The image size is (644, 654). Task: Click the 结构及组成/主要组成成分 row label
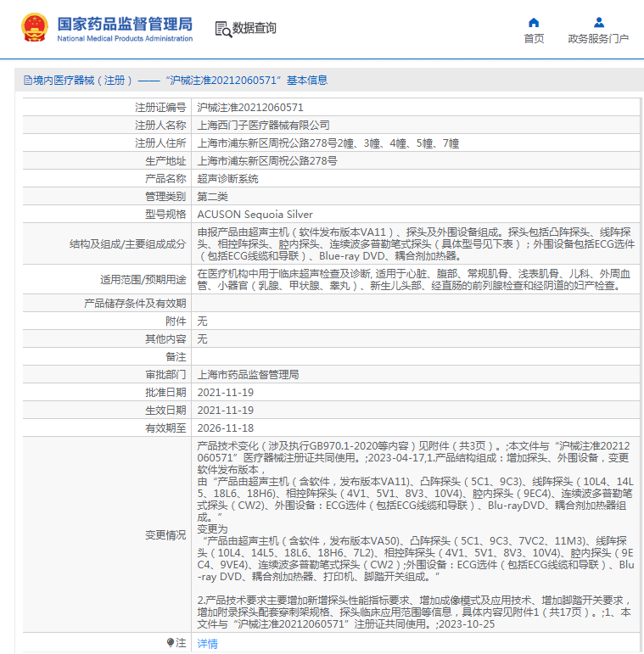127,243
